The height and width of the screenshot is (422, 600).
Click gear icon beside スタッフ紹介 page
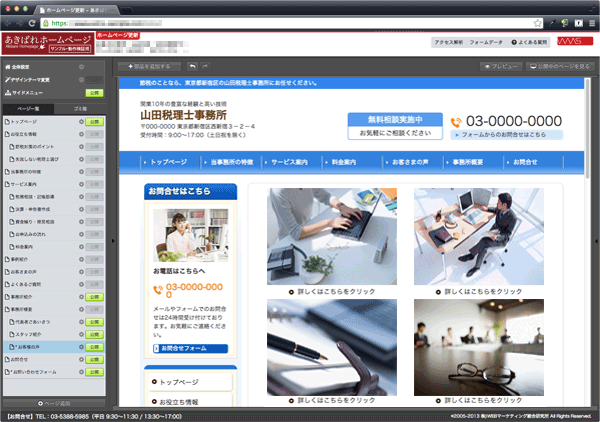click(x=80, y=335)
